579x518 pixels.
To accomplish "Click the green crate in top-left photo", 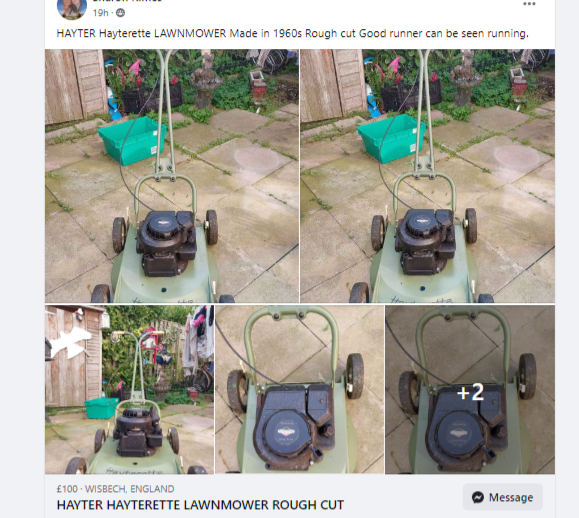I will 132,140.
